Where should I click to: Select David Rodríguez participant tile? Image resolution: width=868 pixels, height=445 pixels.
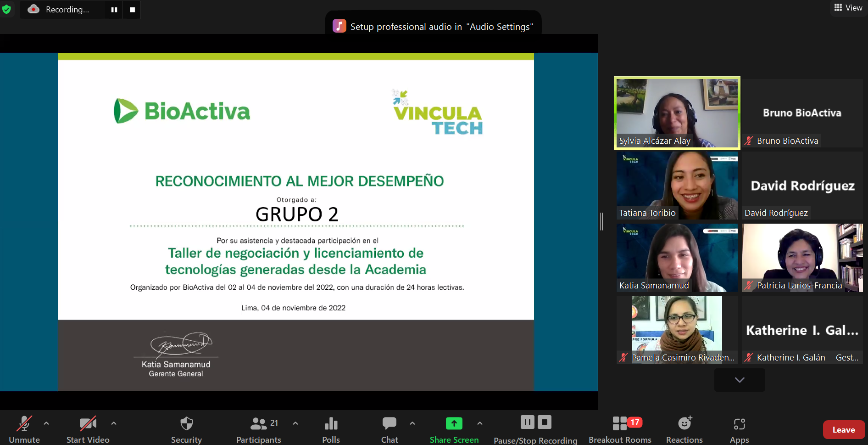(802, 186)
